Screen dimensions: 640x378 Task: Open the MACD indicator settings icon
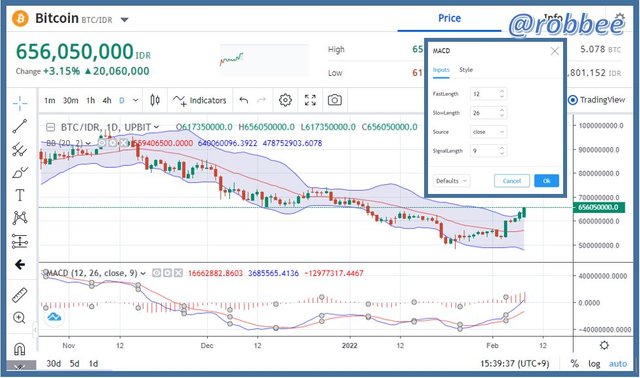tap(167, 273)
